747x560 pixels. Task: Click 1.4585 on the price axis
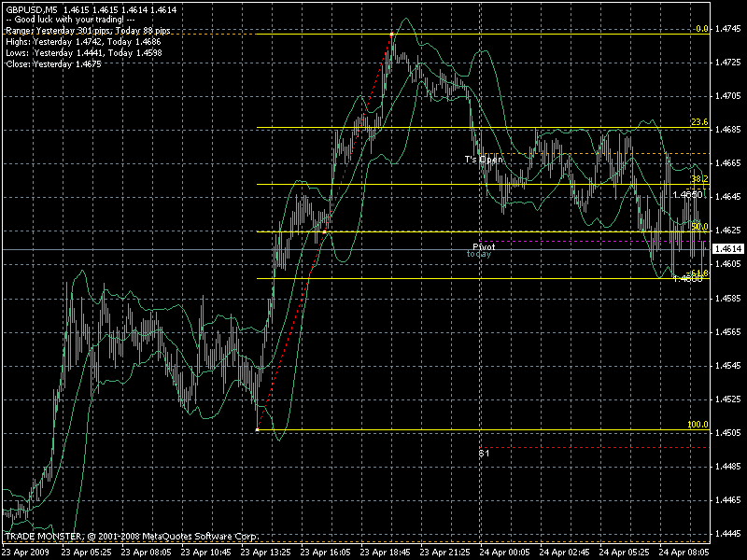coord(728,299)
